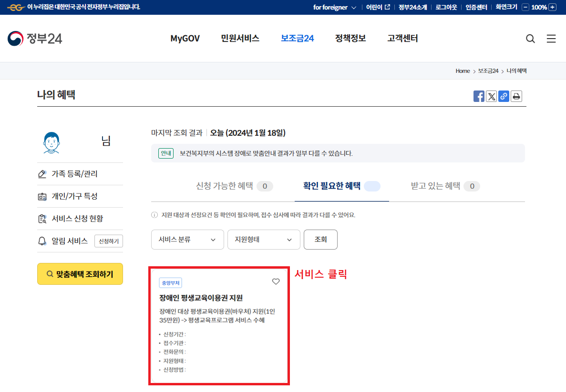This screenshot has width=566, height=392.
Task: Open 가족 등록/관리 in sidebar
Action: pos(74,174)
